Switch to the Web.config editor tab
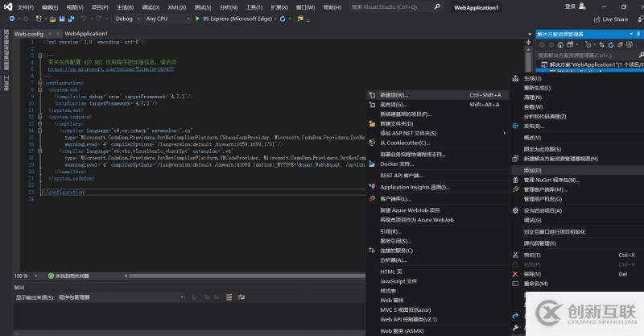Viewport: 644px width, 336px height. click(29, 34)
